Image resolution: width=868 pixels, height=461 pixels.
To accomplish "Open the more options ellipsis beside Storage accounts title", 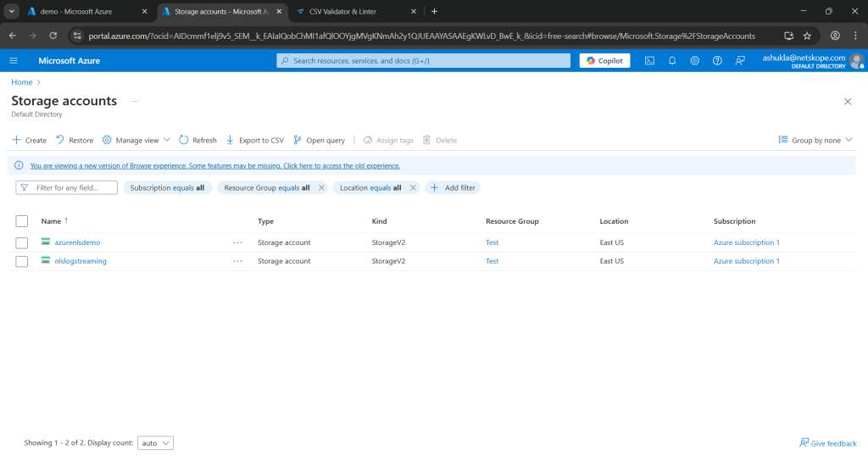I will point(135,102).
